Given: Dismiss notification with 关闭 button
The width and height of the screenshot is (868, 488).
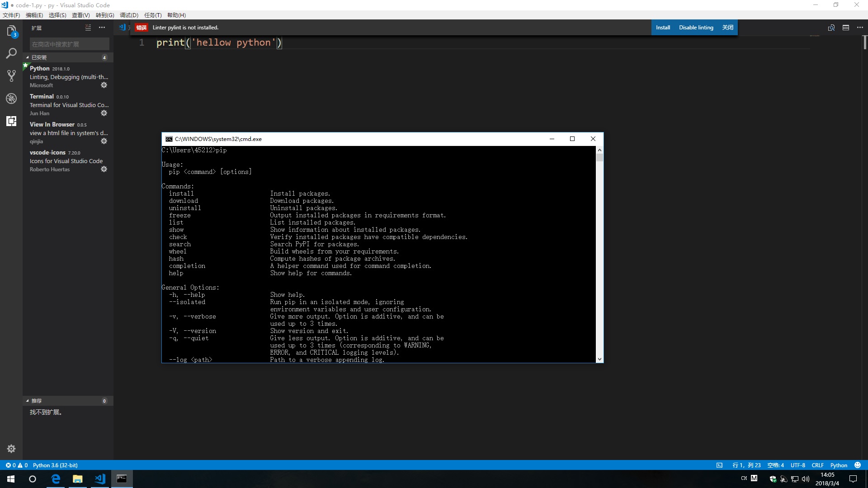Looking at the screenshot, I should pos(728,28).
